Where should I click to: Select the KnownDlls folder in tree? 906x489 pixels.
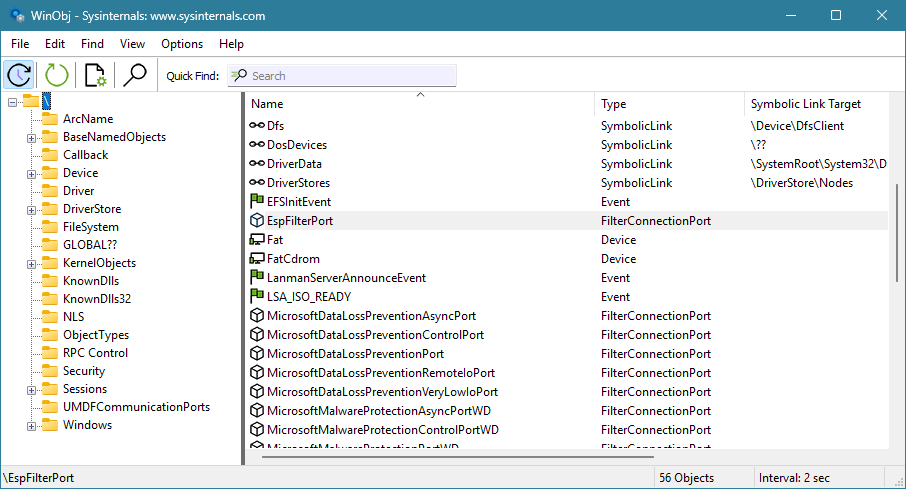(x=91, y=281)
